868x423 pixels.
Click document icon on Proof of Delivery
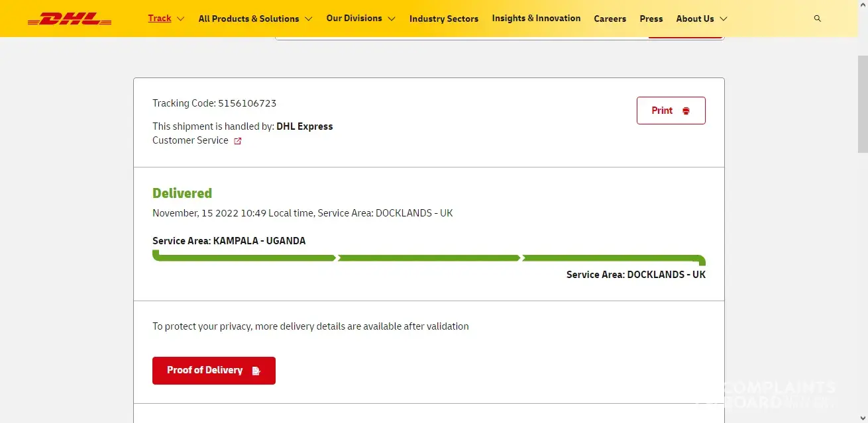[x=256, y=371]
